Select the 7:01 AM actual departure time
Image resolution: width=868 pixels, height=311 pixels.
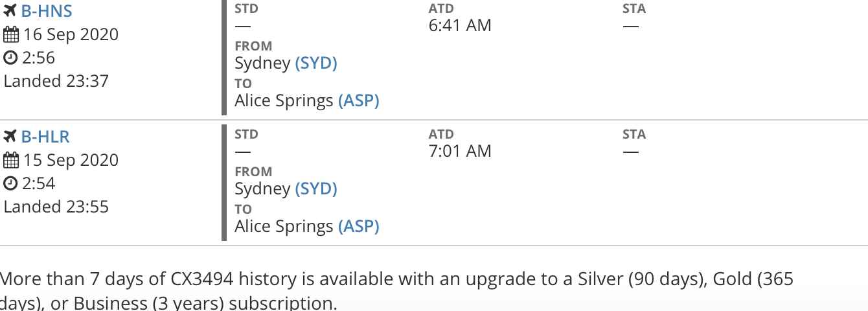point(460,151)
